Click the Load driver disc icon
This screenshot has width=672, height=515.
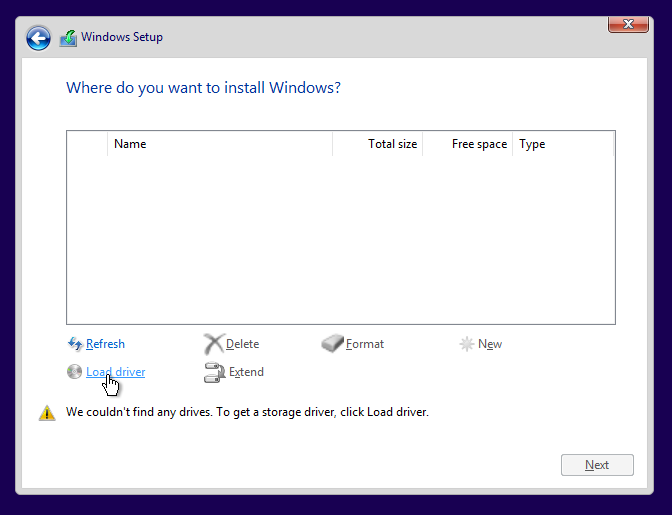point(74,371)
